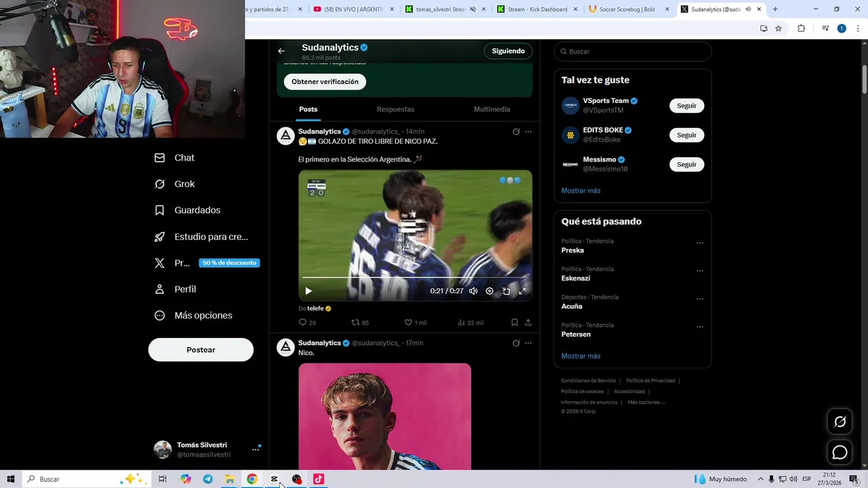The height and width of the screenshot is (488, 868).
Task: Open more options on the Nico. post
Action: coord(528,343)
